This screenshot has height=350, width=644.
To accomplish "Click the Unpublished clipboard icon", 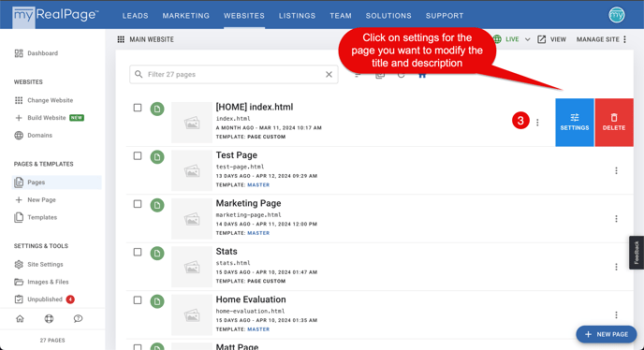I will coord(19,299).
